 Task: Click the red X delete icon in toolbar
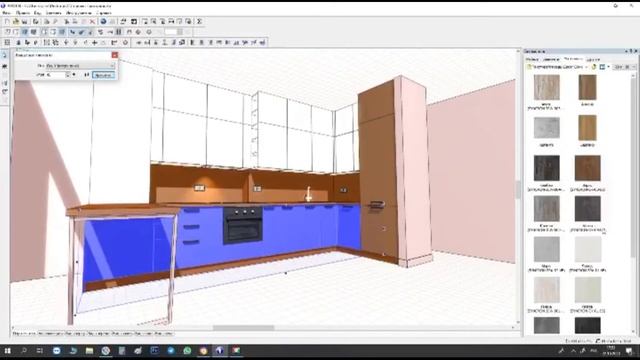[93, 22]
